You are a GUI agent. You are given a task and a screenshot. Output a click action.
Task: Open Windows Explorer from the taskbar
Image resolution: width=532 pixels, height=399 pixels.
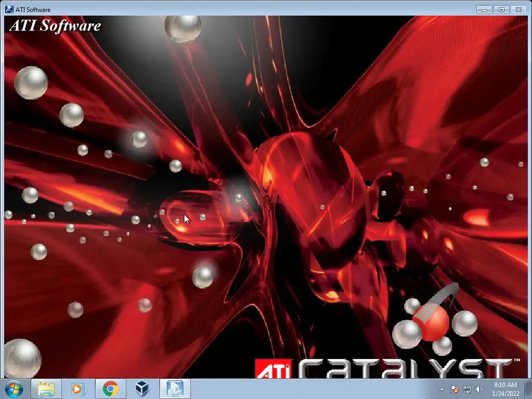pyautogui.click(x=46, y=389)
